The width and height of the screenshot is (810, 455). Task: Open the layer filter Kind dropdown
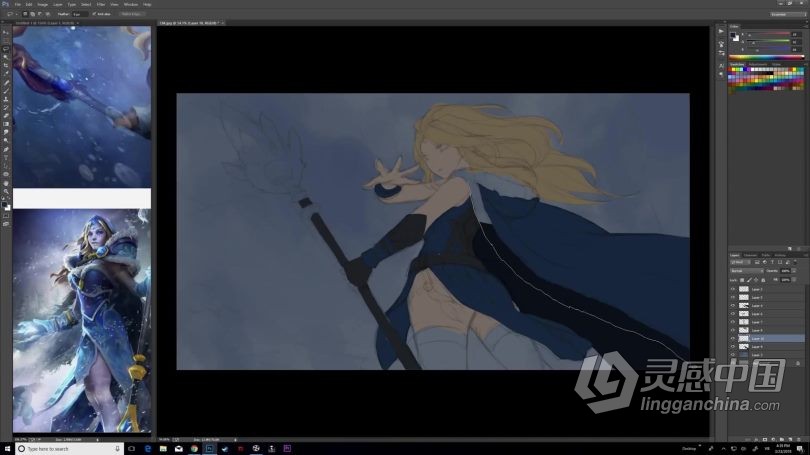pos(740,262)
